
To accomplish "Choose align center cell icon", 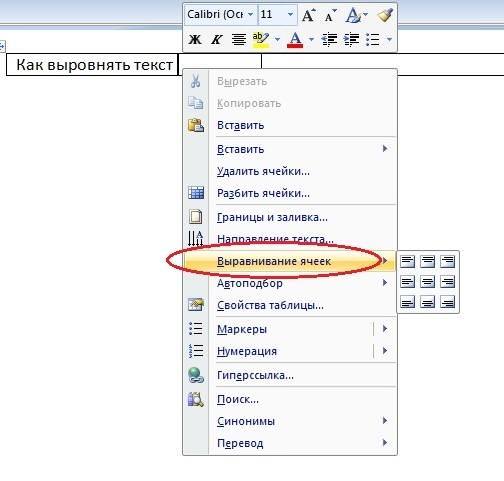I will click(427, 282).
